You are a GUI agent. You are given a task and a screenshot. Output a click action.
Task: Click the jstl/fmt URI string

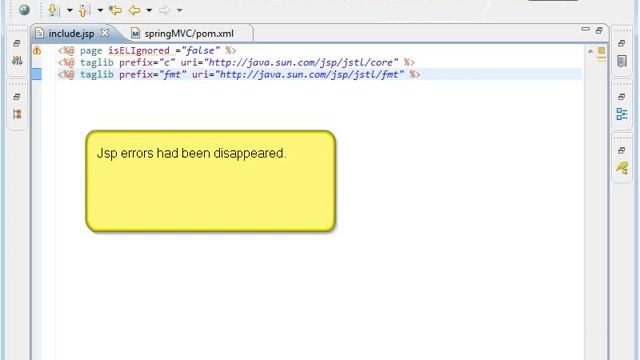pos(309,74)
